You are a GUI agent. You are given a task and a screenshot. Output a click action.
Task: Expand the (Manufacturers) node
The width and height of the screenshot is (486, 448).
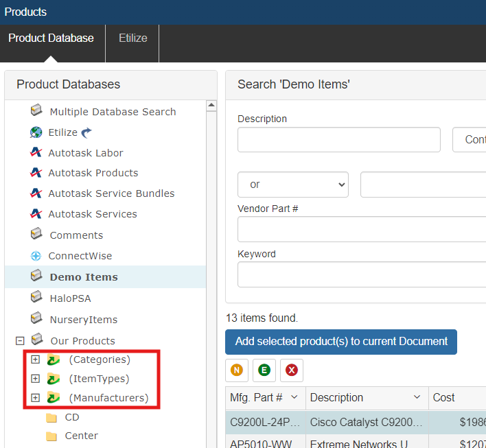click(x=35, y=398)
